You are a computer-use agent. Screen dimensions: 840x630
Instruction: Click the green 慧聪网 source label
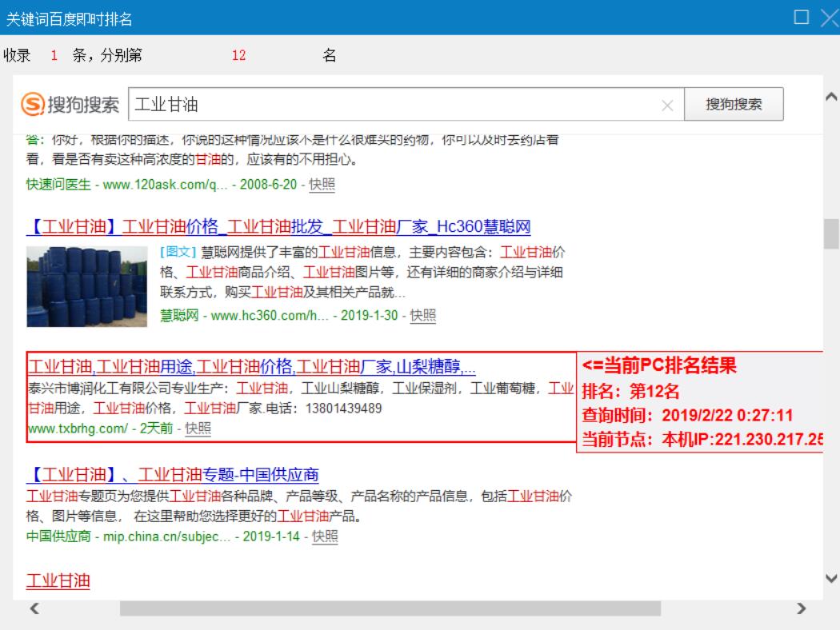(179, 315)
